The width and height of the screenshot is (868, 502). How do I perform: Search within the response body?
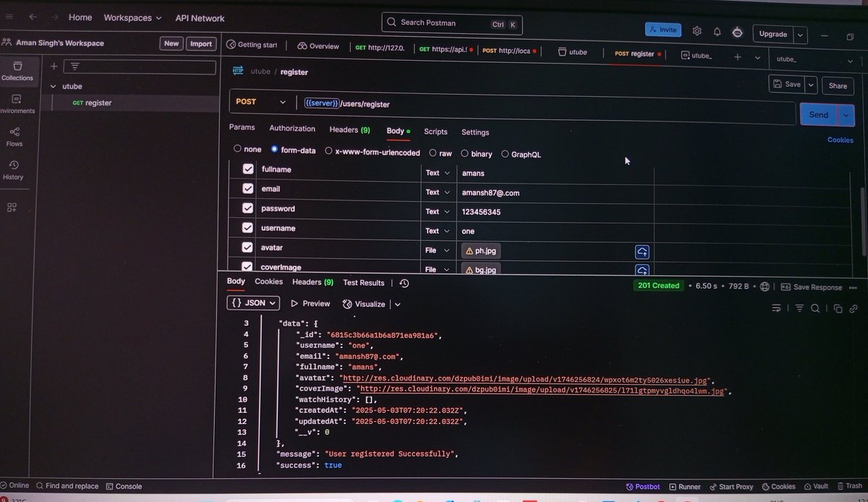[x=814, y=308]
